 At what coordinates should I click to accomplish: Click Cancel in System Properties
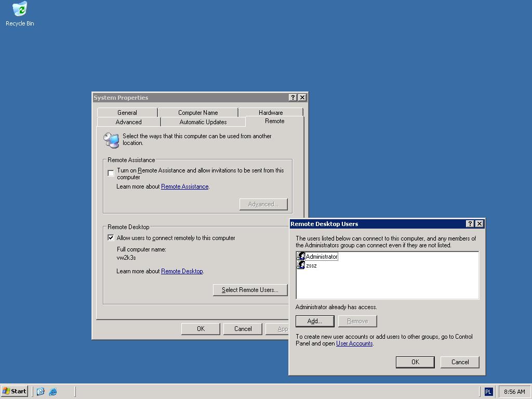[x=243, y=329]
